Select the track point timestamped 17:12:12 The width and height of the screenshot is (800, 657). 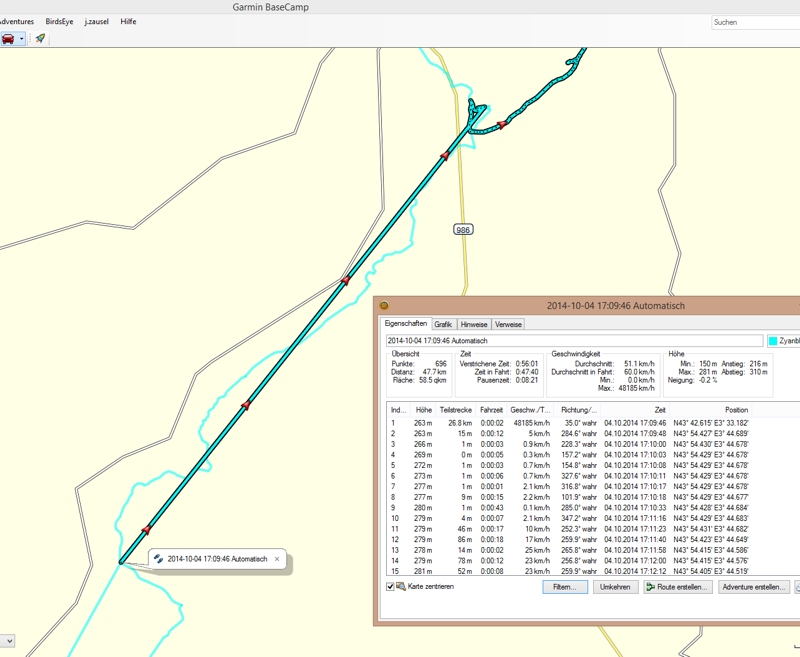569,571
